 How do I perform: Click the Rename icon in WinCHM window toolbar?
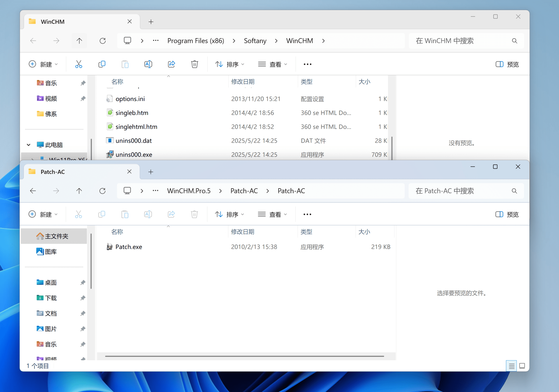pyautogui.click(x=148, y=64)
